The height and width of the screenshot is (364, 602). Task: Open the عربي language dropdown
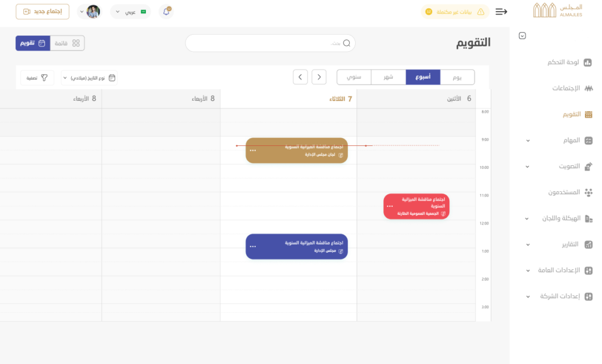[x=131, y=12]
